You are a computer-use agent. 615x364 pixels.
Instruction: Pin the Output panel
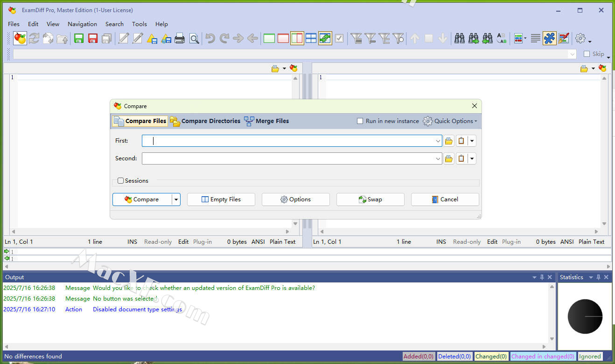(542, 277)
